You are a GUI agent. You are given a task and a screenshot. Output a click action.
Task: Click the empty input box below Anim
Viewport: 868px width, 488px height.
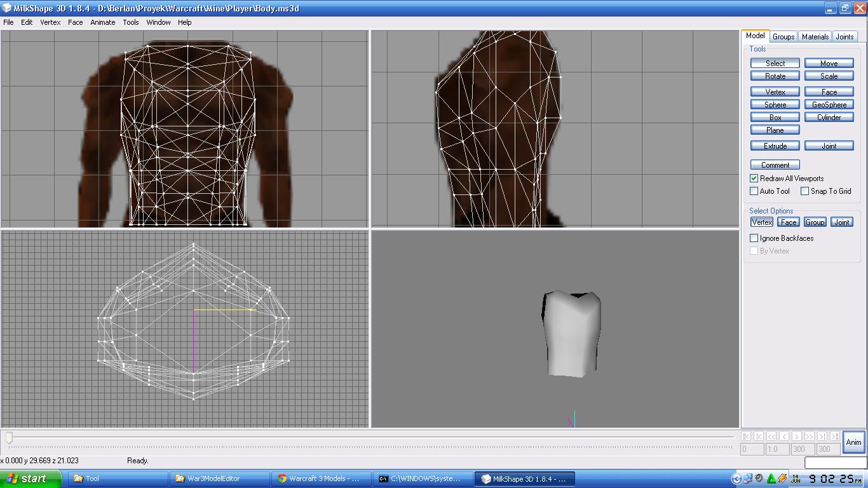point(836,463)
